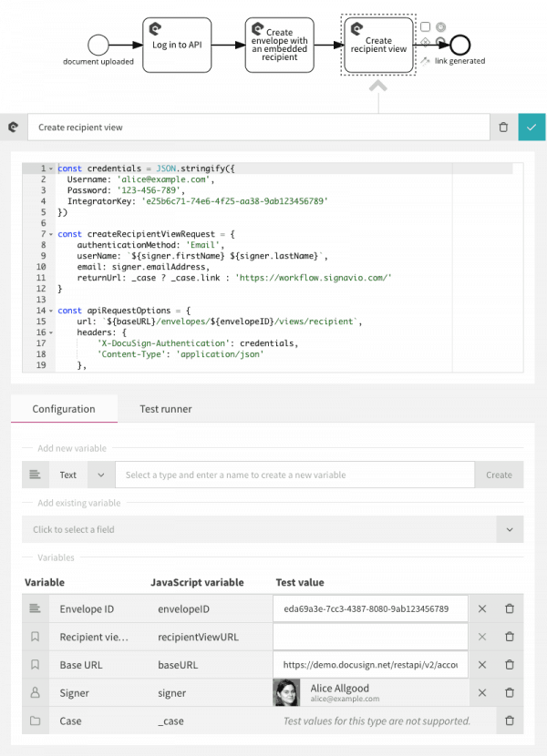
Task: Click the teal checkmark save icon
Action: click(x=532, y=127)
